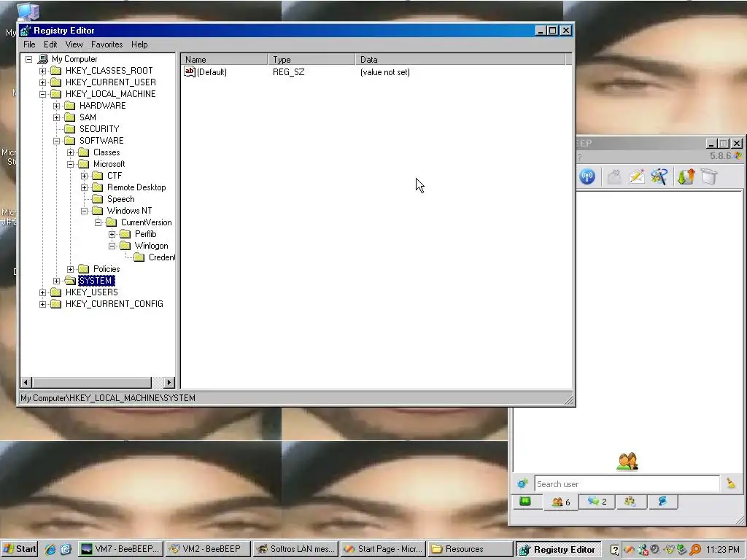Open the blue flag tab in BeeBEEP
Viewport: 747px width, 560px height.
(662, 502)
